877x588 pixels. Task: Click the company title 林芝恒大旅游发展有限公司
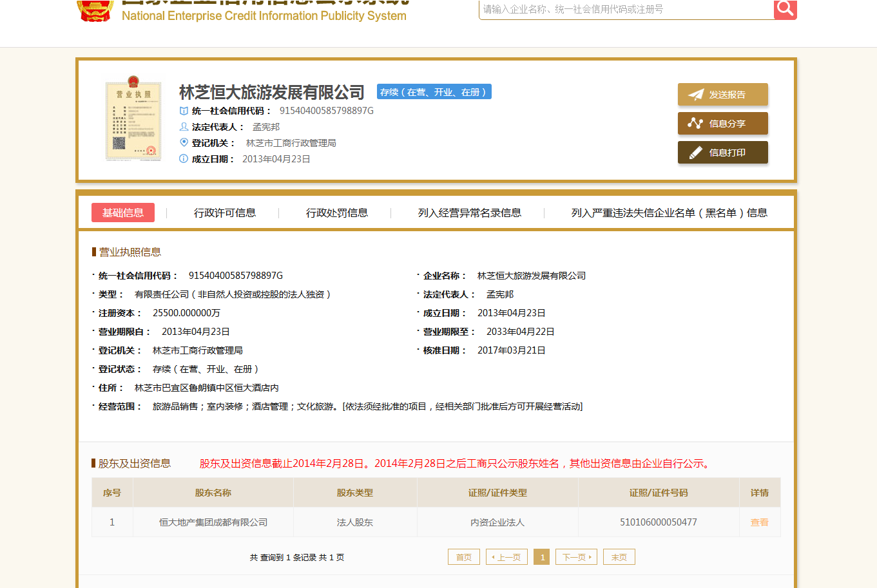click(x=272, y=93)
